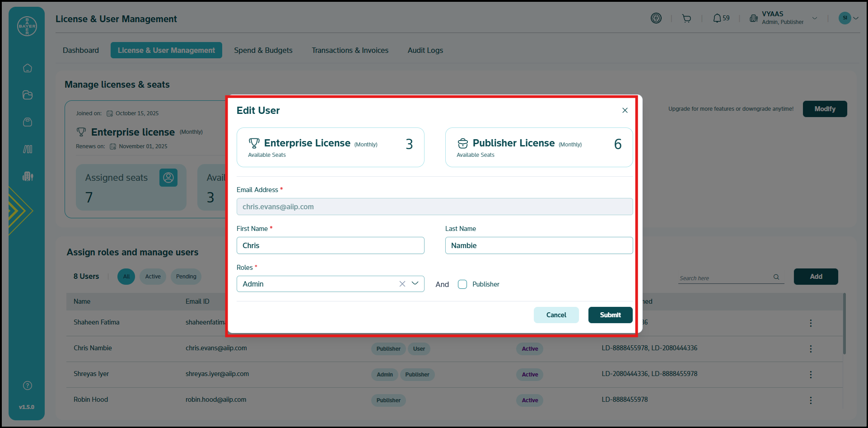Open the Bayer logo in sidebar

click(x=27, y=26)
